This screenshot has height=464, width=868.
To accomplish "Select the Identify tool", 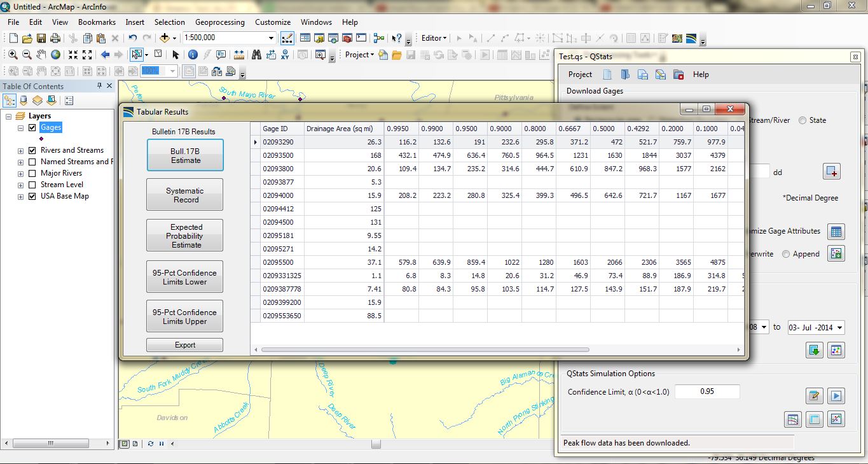I will coord(193,54).
